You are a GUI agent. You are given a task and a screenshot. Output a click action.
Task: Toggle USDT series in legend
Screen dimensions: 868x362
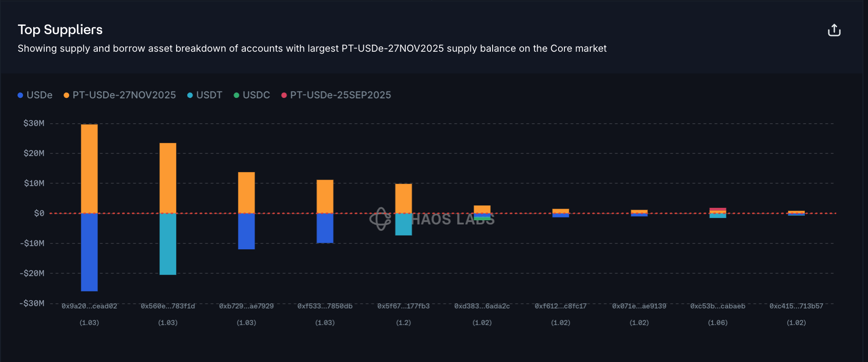coord(209,95)
